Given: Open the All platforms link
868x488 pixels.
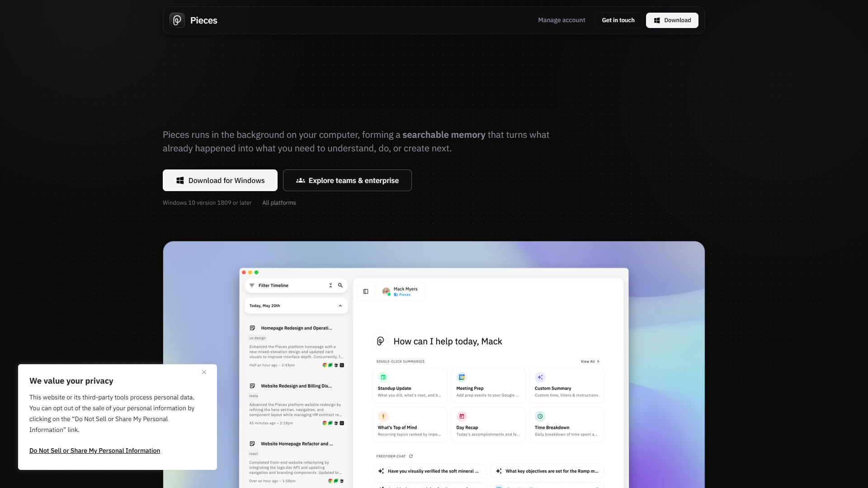Looking at the screenshot, I should click(x=279, y=203).
